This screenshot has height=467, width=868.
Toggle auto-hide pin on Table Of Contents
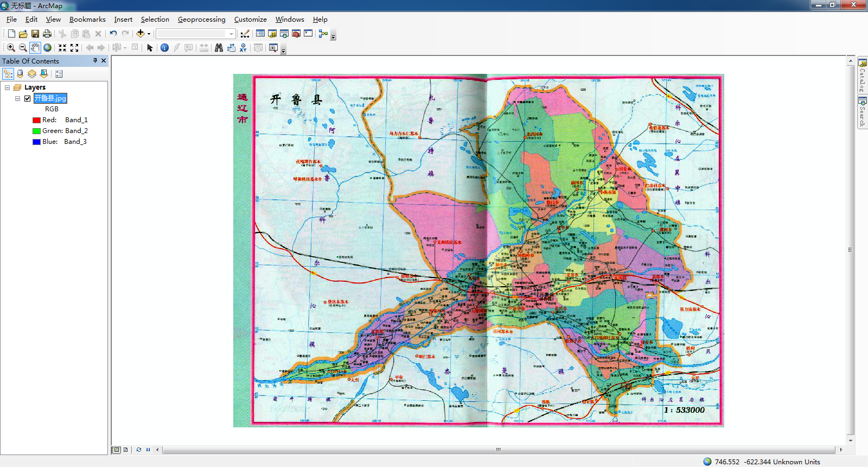coord(95,61)
